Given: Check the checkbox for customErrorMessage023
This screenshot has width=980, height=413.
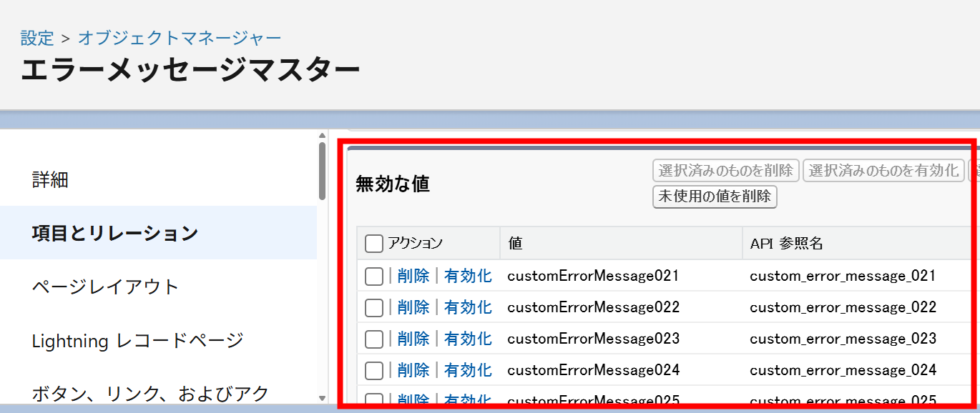Looking at the screenshot, I should click(x=373, y=338).
